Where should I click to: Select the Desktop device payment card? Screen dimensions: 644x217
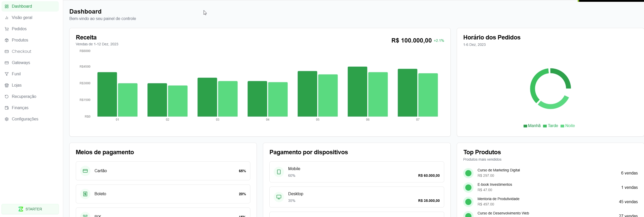[x=357, y=197]
